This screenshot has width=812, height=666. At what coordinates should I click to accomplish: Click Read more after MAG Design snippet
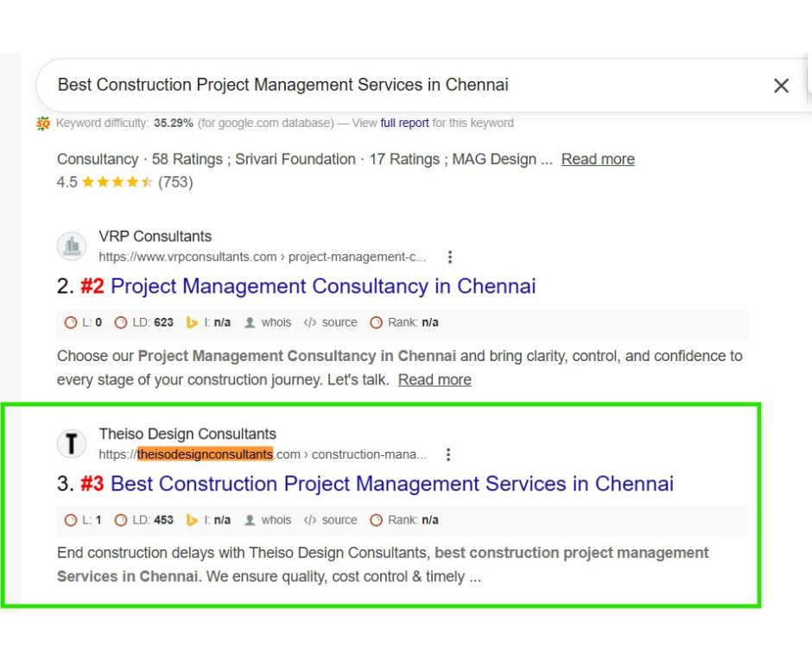[598, 159]
